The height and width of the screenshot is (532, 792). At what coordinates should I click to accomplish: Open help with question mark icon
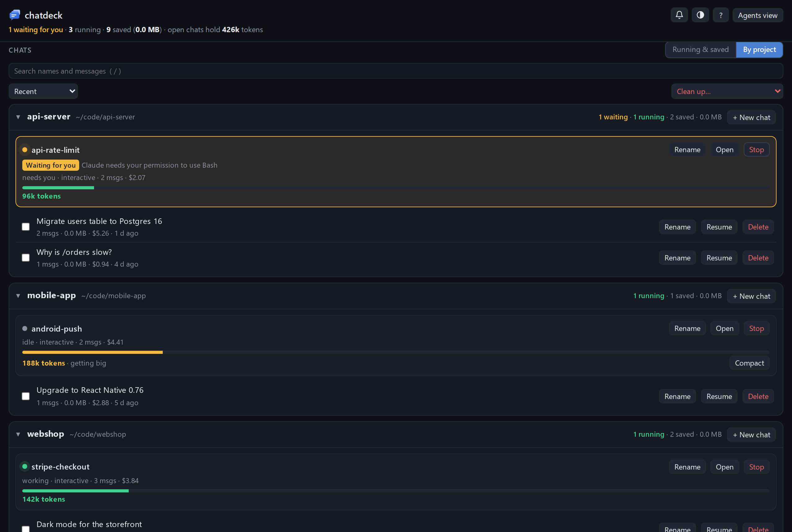point(721,15)
